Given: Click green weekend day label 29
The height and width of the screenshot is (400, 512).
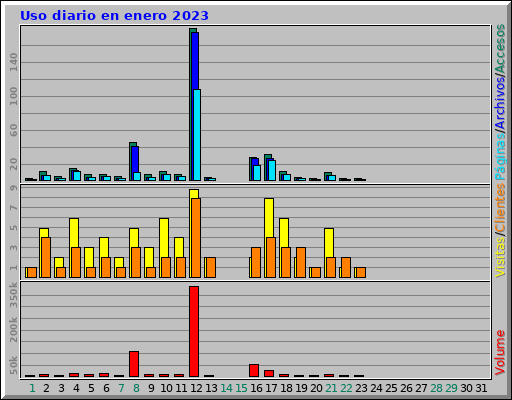Looking at the screenshot, I should [x=451, y=388].
